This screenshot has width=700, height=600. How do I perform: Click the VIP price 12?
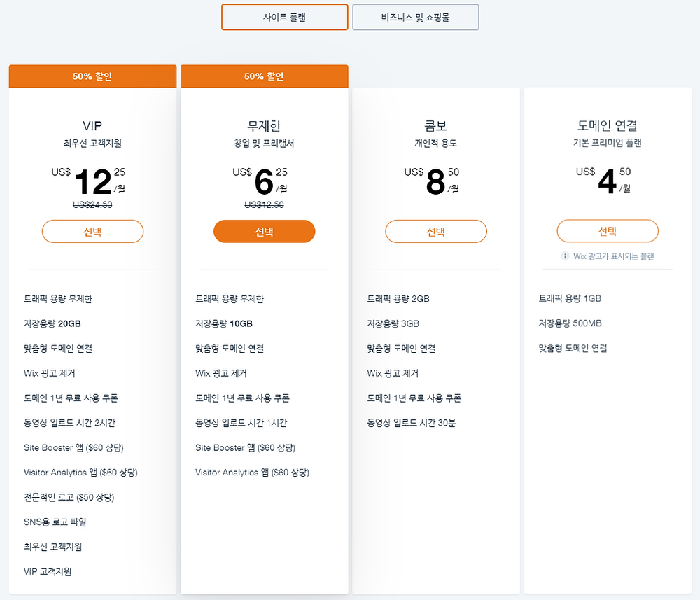coord(93,182)
